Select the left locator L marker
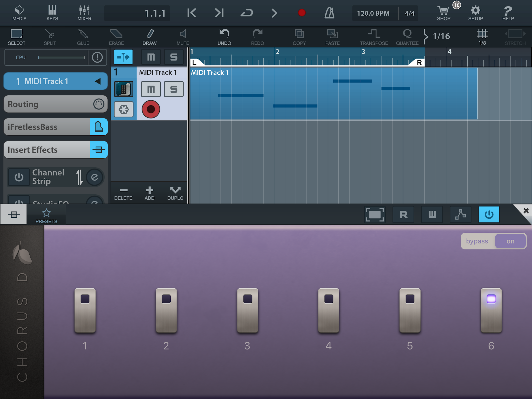This screenshot has width=532, height=399. tap(195, 63)
